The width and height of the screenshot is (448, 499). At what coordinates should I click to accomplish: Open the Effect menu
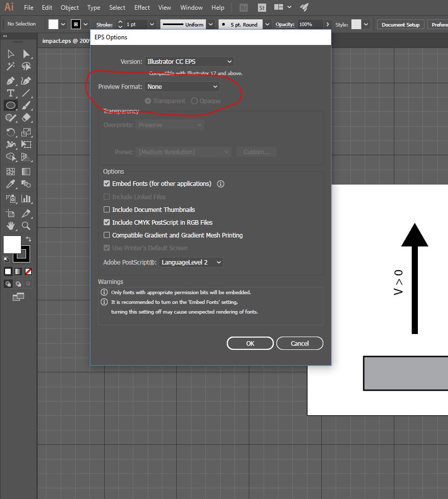[142, 7]
